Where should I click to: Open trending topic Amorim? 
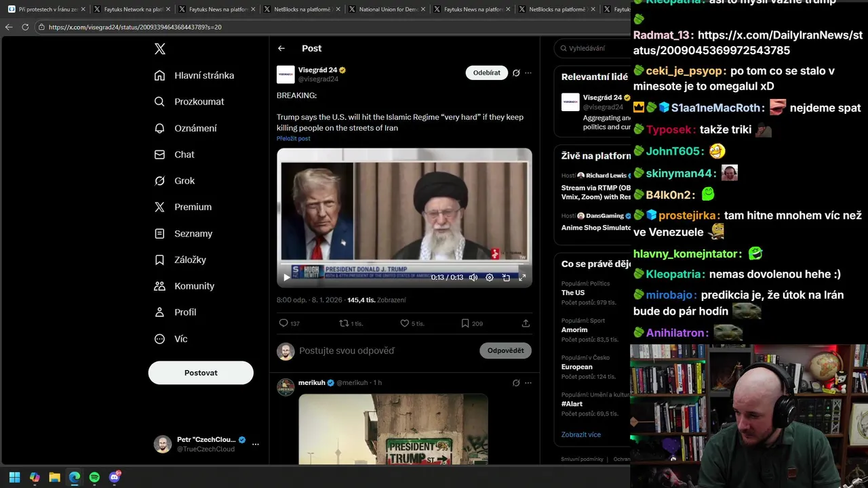(x=574, y=329)
